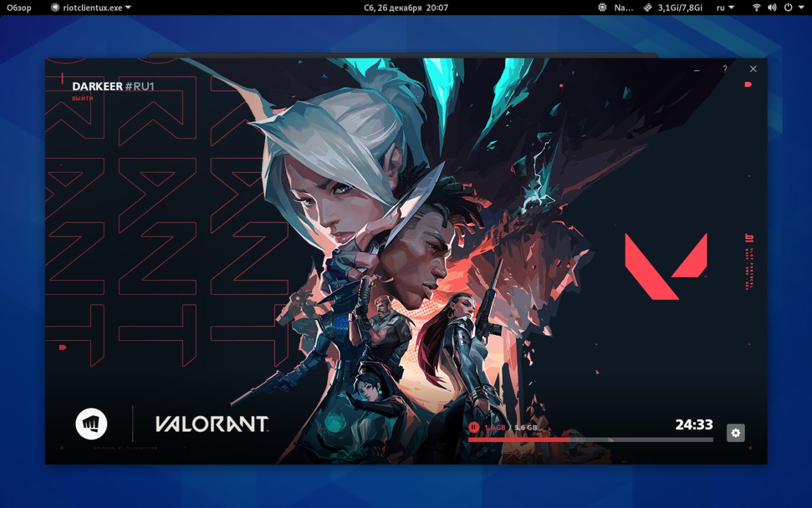Screen dimensions: 812x508
Task: Click the Wi-Fi status icon
Action: click(756, 8)
